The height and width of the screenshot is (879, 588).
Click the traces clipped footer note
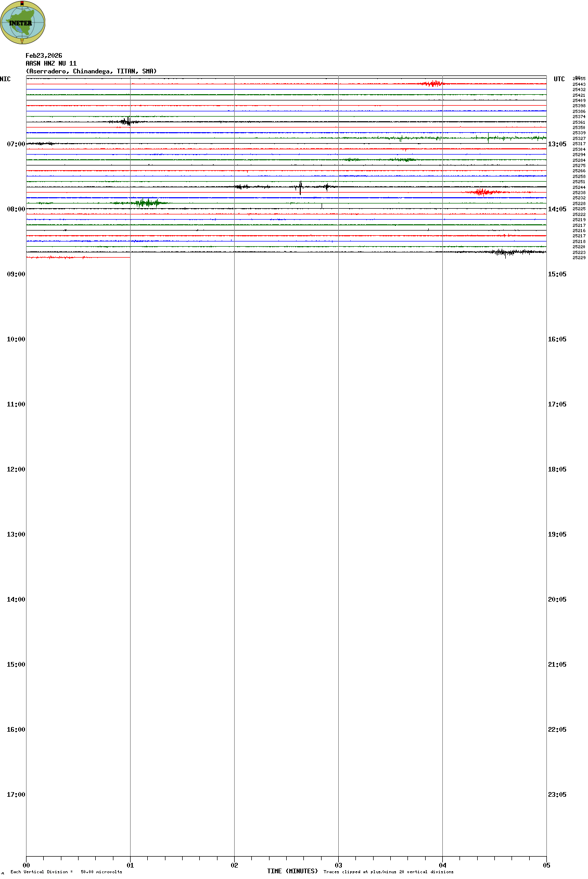388,872
